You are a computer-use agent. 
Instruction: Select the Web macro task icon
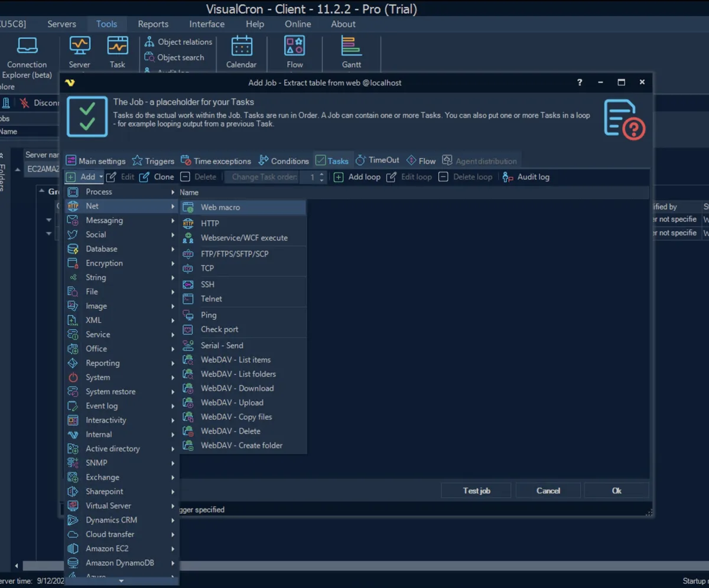point(188,207)
